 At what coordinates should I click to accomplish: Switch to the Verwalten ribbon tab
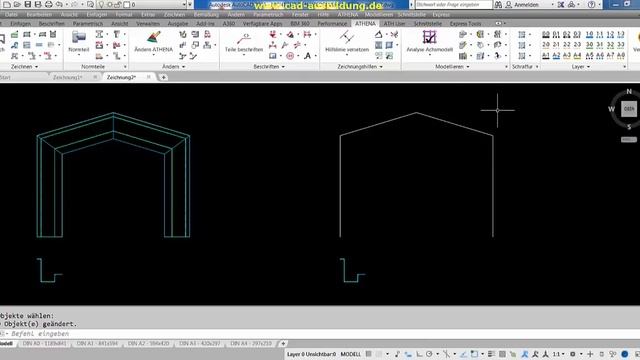148,24
